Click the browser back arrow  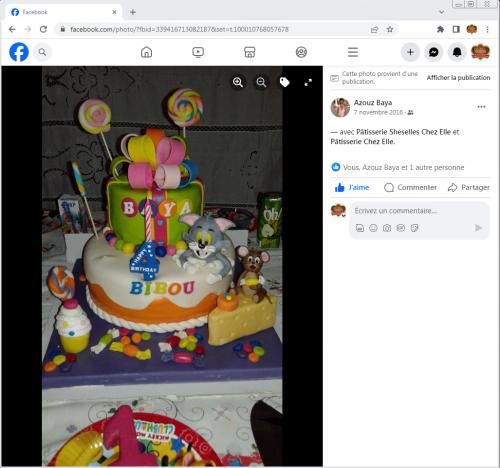pos(12,29)
